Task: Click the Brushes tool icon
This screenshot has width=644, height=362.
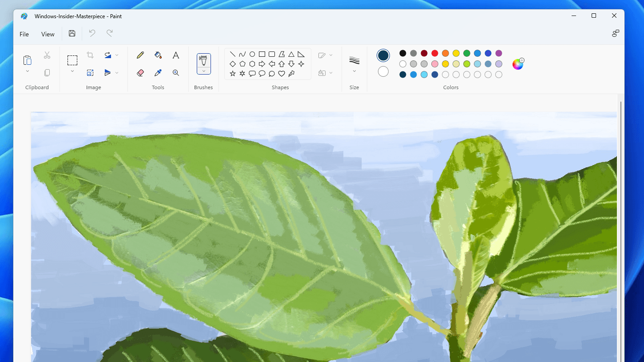Action: (203, 60)
